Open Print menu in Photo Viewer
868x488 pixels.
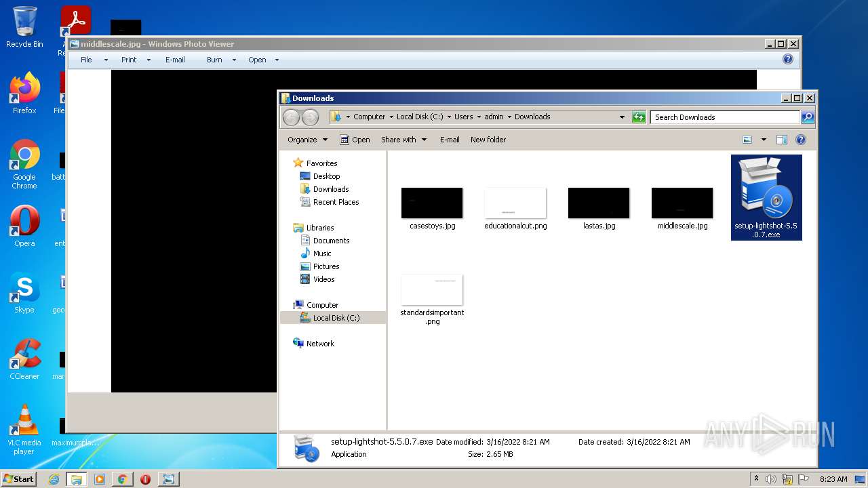pos(129,60)
